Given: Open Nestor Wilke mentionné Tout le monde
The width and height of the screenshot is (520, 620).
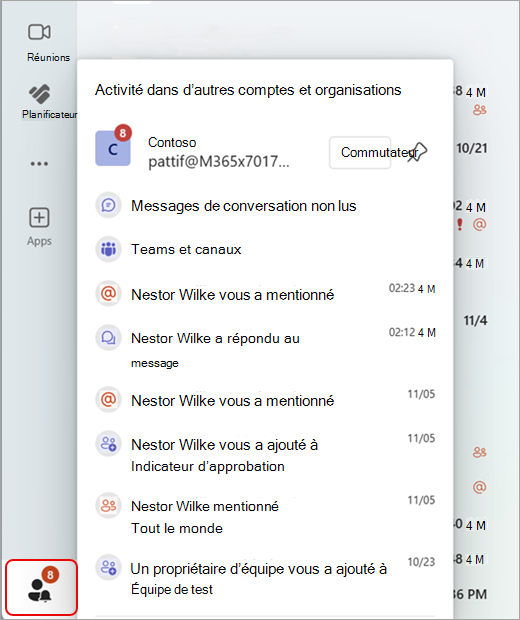Looking at the screenshot, I should pyautogui.click(x=265, y=516).
